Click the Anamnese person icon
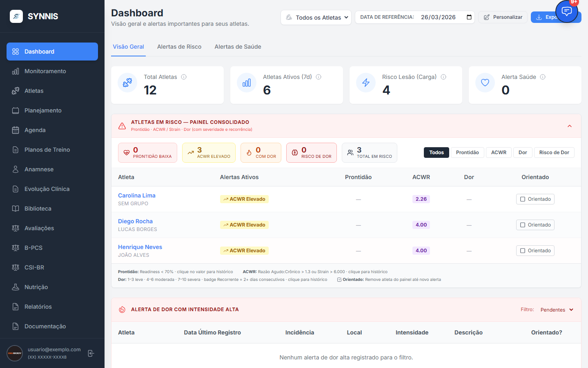588x368 pixels. coord(16,169)
